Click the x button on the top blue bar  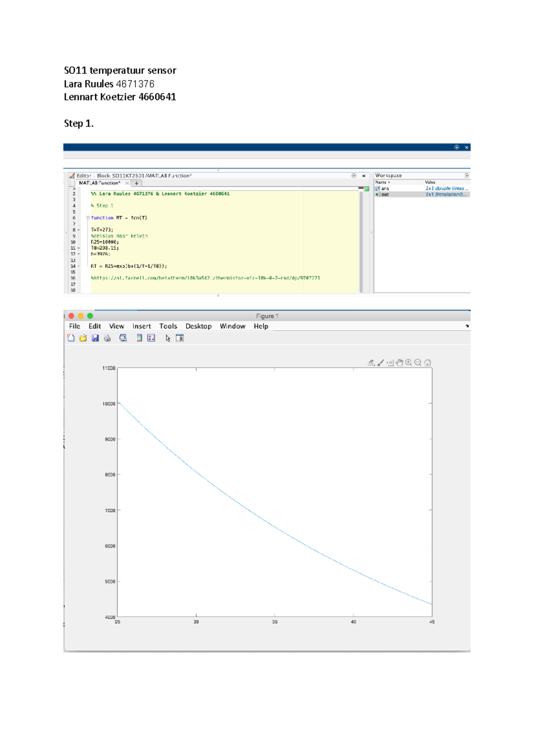[x=466, y=147]
